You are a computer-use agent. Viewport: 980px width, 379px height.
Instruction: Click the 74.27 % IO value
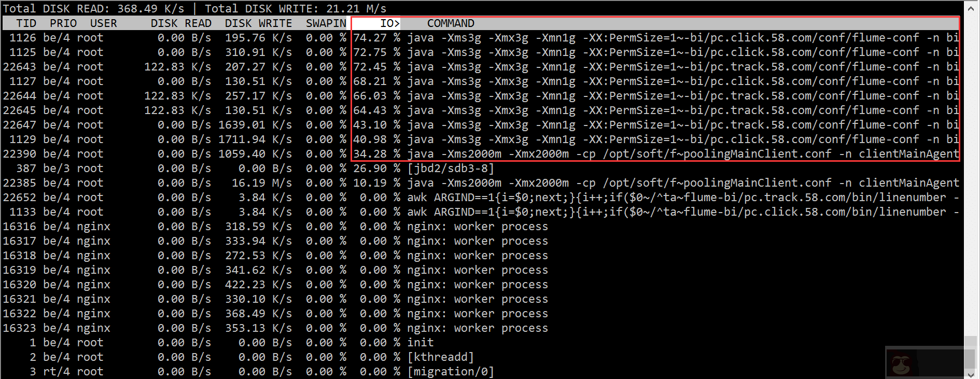[377, 38]
